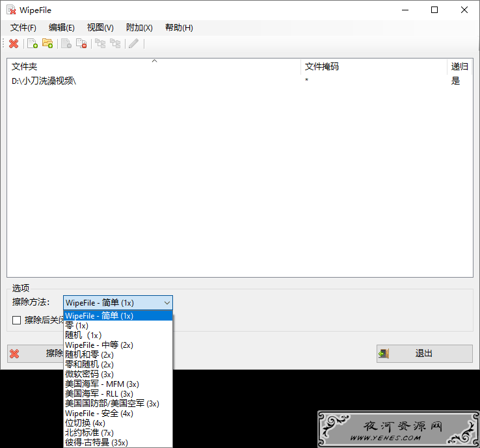Sort by the 文件夹 column header
480x448 pixels.
(x=153, y=66)
